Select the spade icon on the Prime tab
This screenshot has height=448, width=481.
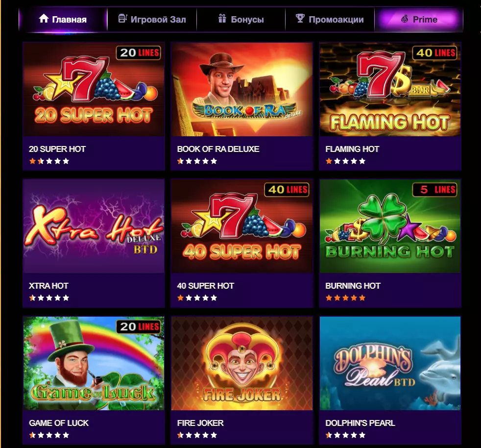[x=404, y=20]
